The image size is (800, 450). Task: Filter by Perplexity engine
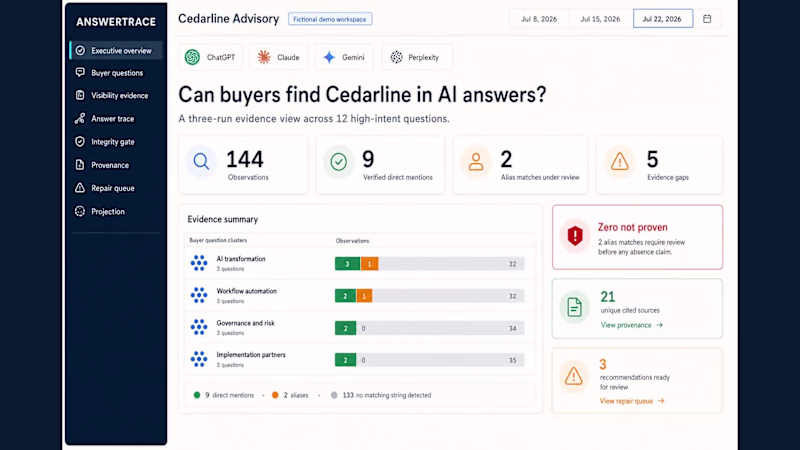pyautogui.click(x=417, y=57)
